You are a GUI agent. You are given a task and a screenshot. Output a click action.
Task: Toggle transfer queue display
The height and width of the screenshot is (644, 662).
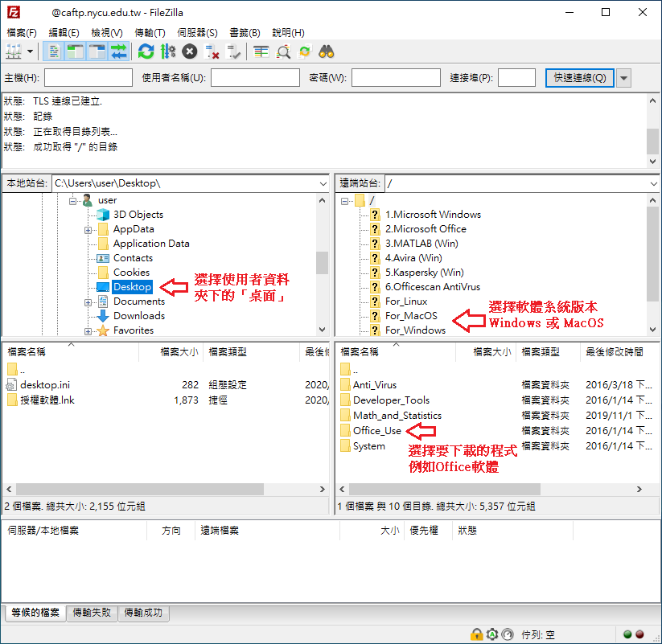(119, 52)
